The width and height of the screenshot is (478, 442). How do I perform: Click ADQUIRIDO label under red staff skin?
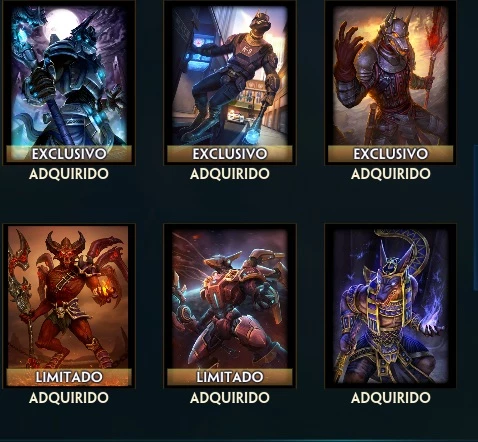[x=391, y=174]
